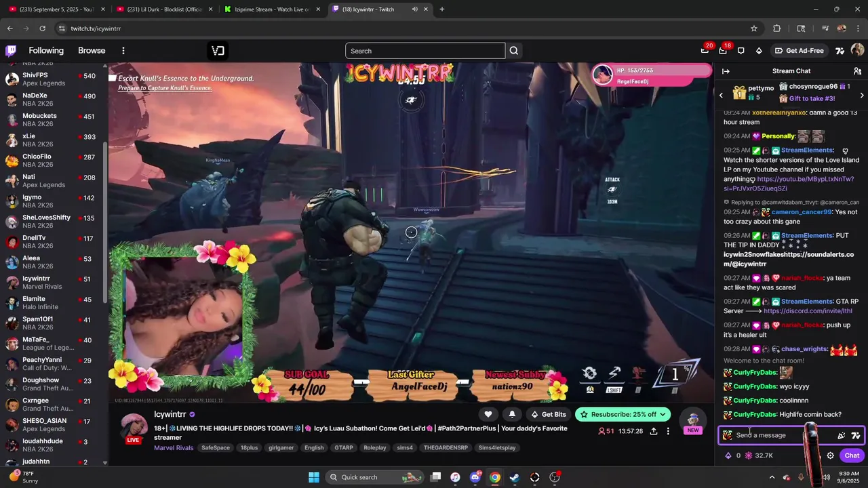Click the Icywintrr channel avatar with the LIVE badge
The image size is (868, 488).
point(134,428)
